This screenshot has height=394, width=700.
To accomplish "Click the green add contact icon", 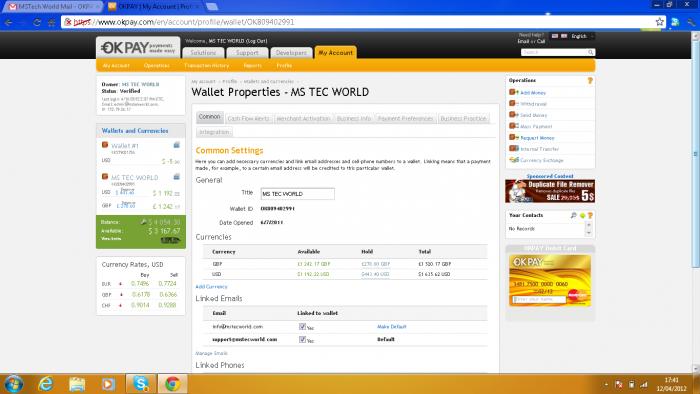I will [x=582, y=216].
